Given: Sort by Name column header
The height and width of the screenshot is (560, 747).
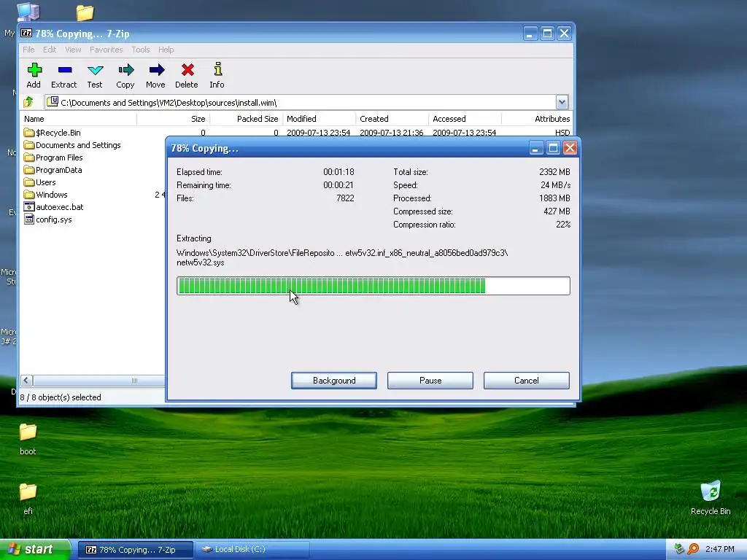Looking at the screenshot, I should [x=78, y=119].
